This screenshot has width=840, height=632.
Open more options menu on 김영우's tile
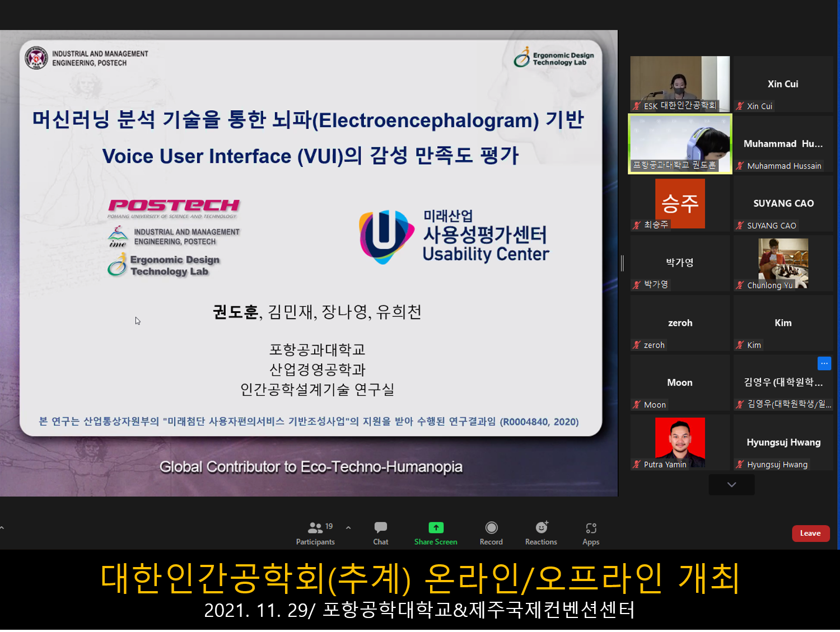tap(824, 363)
